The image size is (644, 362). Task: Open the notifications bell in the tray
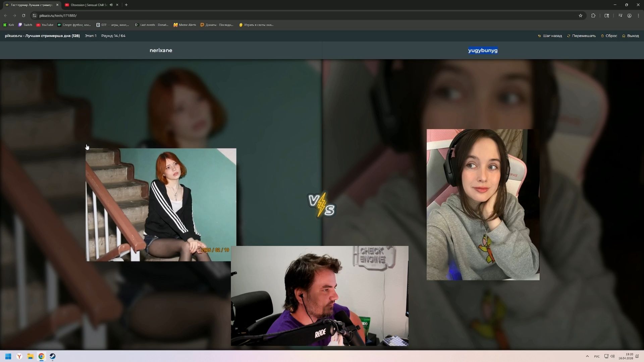[x=637, y=356]
